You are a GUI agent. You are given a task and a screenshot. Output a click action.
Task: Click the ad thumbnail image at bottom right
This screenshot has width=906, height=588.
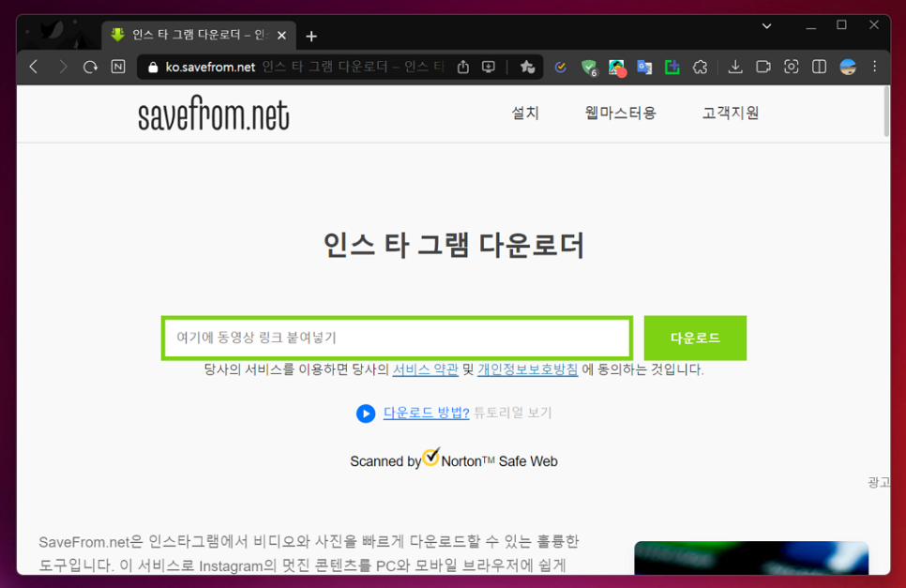coord(751,558)
